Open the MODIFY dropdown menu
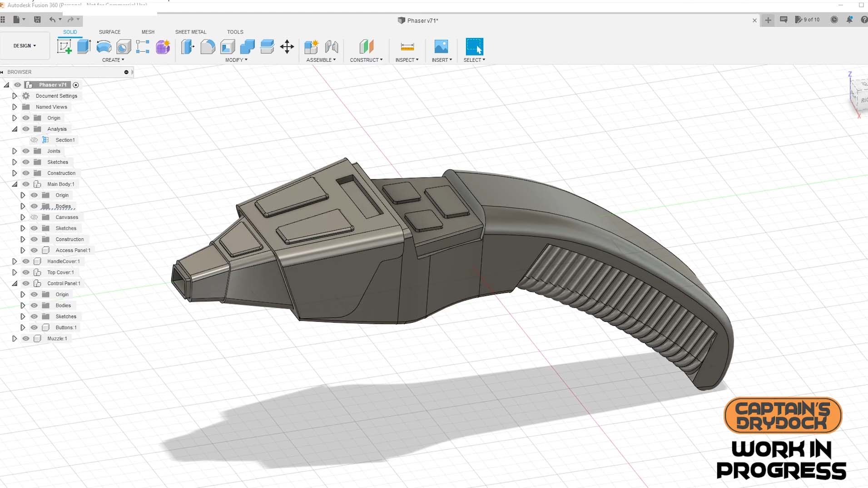868x488 pixels. 236,60
